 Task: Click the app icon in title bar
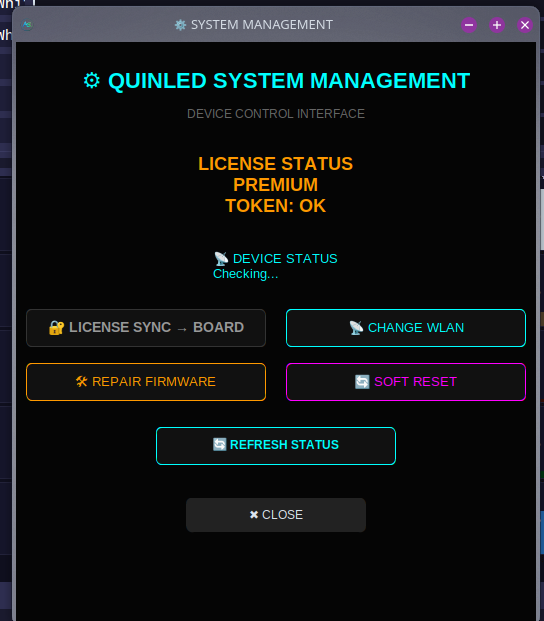[x=27, y=25]
